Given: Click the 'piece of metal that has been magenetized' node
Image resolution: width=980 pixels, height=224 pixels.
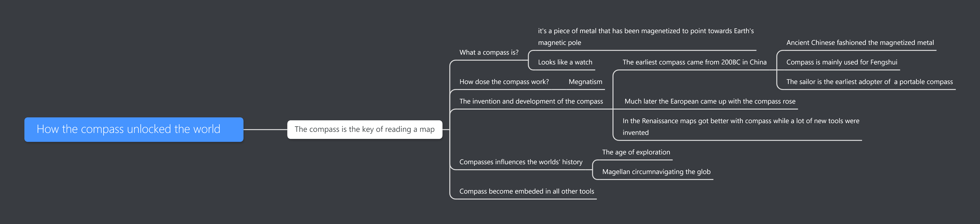Looking at the screenshot, I should 645,37.
